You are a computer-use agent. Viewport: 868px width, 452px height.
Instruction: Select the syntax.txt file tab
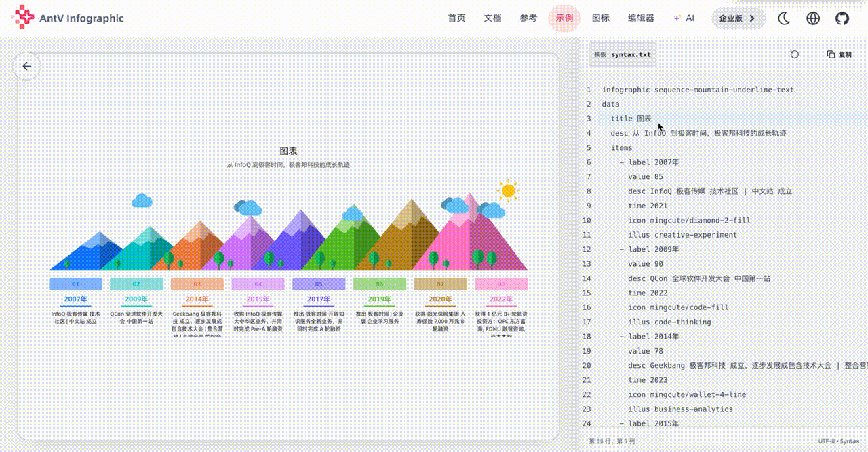pos(623,54)
